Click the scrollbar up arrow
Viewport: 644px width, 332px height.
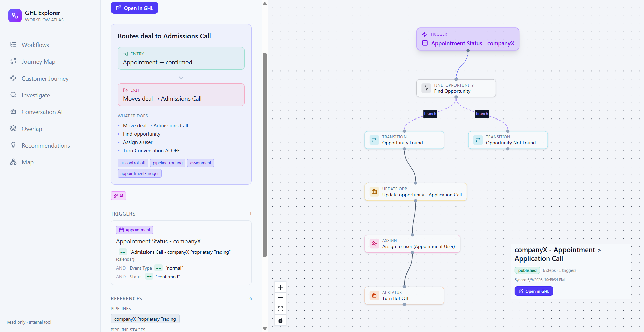click(265, 4)
